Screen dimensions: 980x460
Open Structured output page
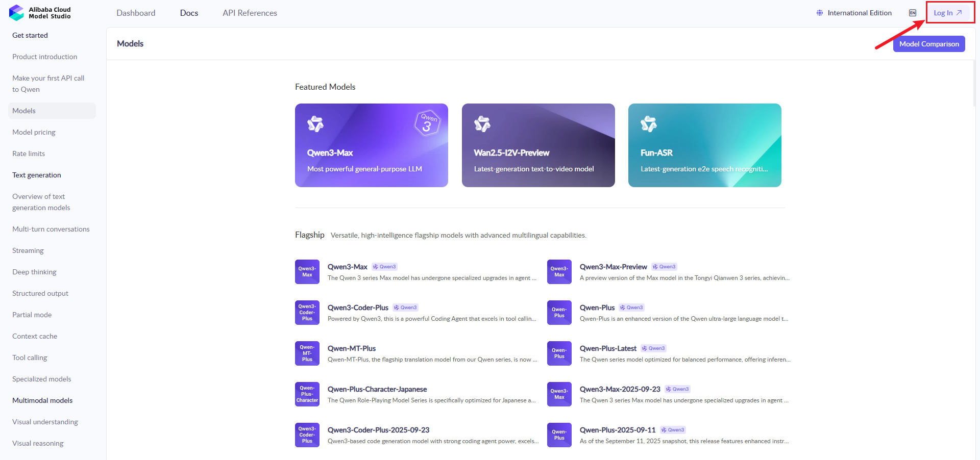coord(40,293)
